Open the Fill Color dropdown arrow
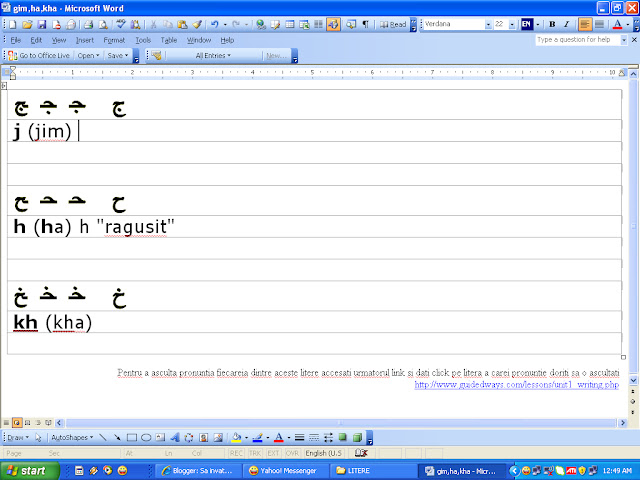Image resolution: width=640 pixels, height=480 pixels. coord(246,438)
